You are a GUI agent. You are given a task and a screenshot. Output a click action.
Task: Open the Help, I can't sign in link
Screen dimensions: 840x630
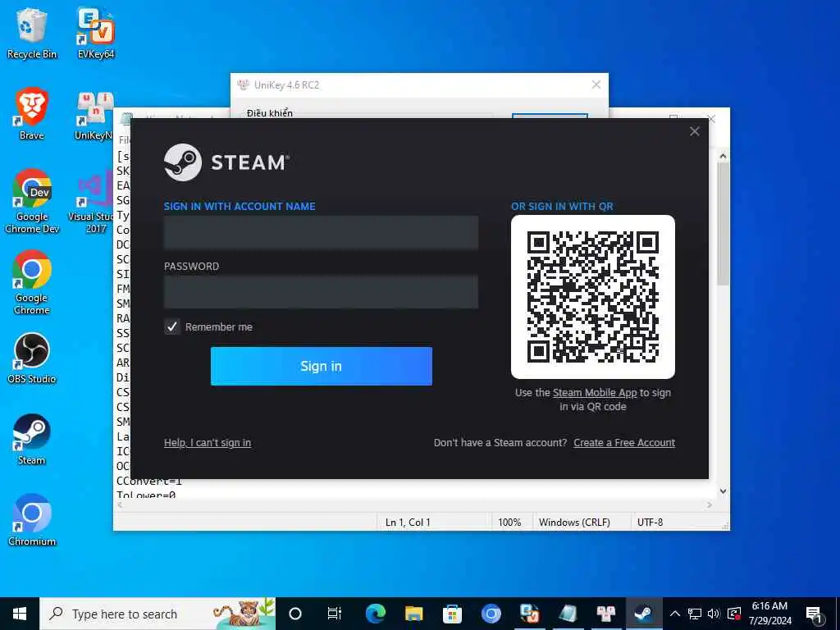(208, 442)
